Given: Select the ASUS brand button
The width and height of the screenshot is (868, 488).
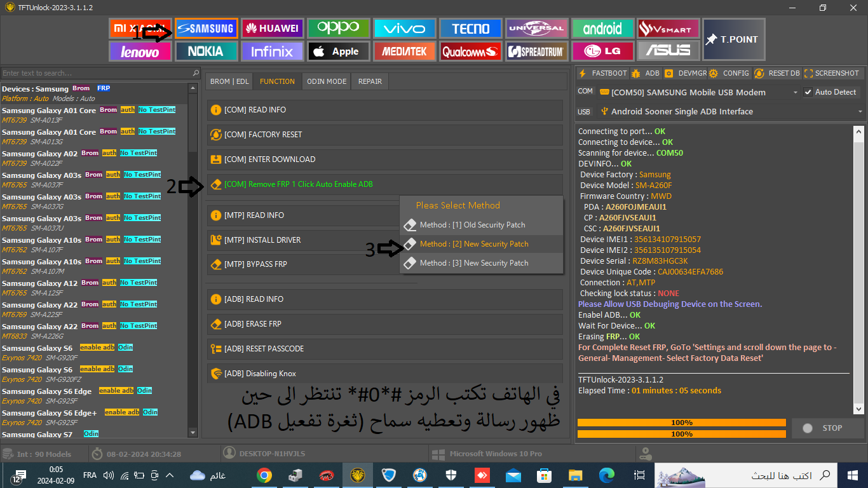Looking at the screenshot, I should 668,51.
